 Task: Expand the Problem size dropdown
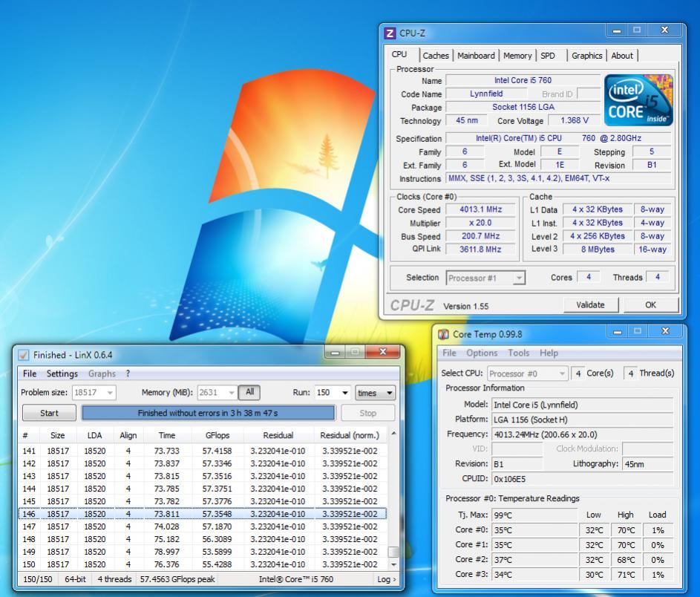coord(110,393)
